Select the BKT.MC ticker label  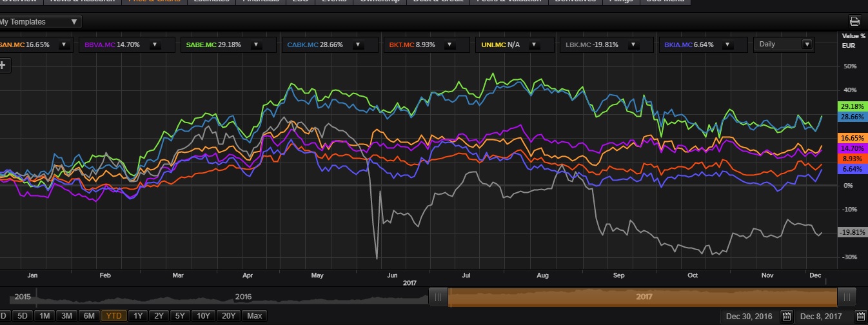click(x=400, y=44)
